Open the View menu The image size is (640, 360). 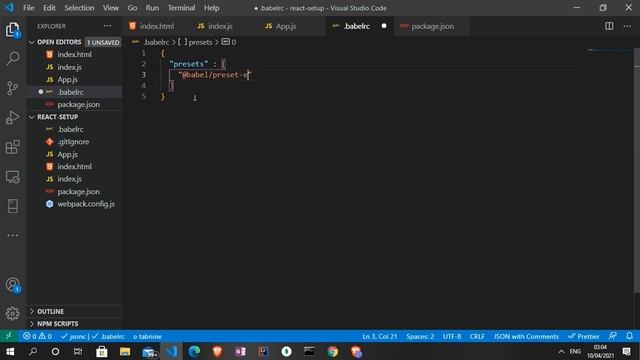111,8
